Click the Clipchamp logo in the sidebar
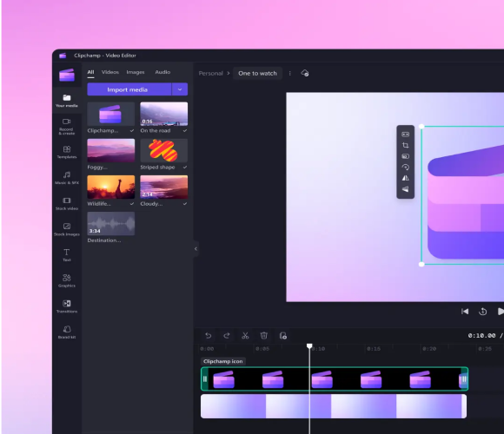This screenshot has height=434, width=504. (x=67, y=76)
